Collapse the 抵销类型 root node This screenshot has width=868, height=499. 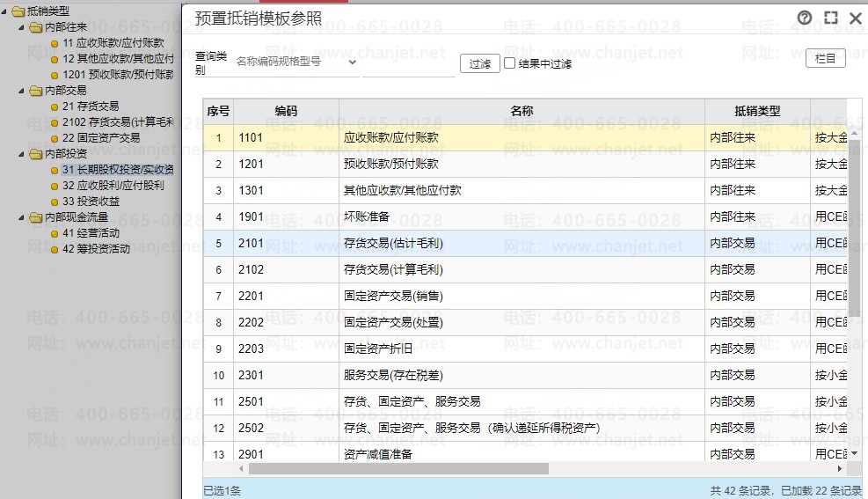pos(4,11)
